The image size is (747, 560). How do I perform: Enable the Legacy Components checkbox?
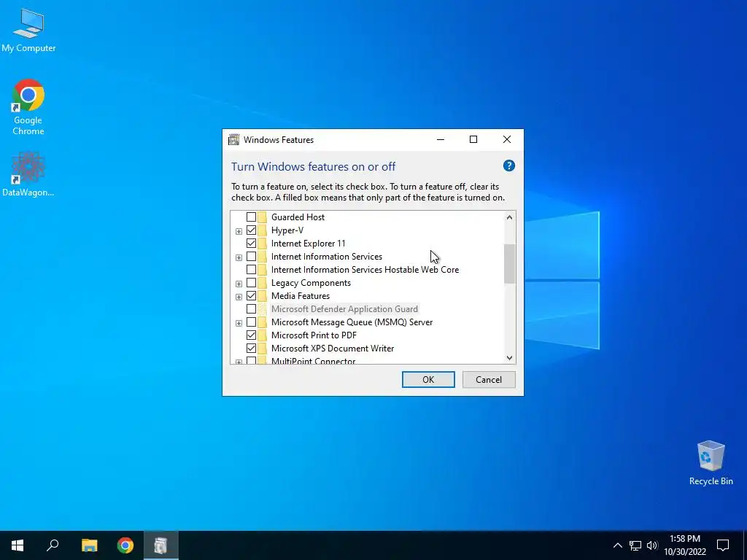click(x=251, y=283)
